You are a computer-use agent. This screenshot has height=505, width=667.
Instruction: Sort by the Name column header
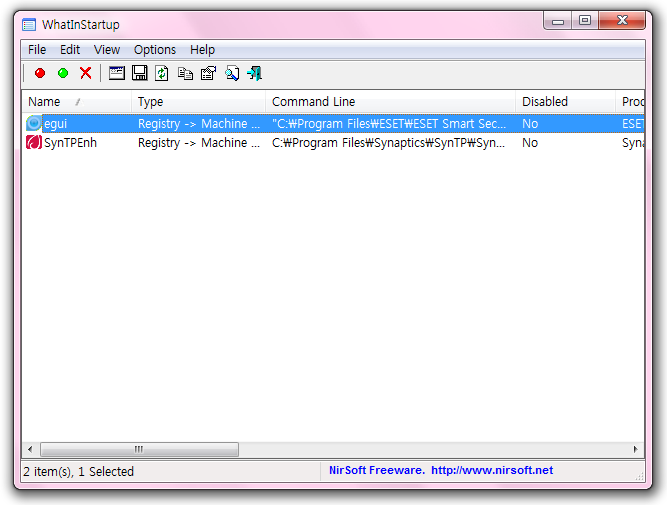77,102
